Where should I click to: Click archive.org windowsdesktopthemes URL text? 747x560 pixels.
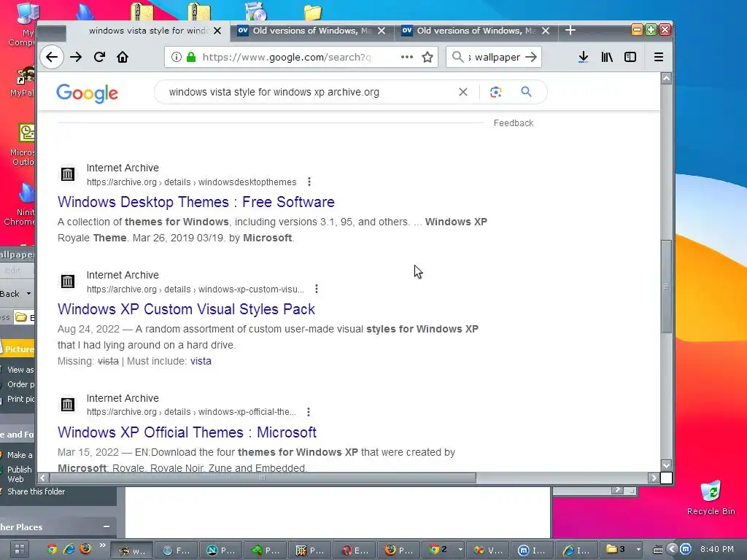(192, 182)
